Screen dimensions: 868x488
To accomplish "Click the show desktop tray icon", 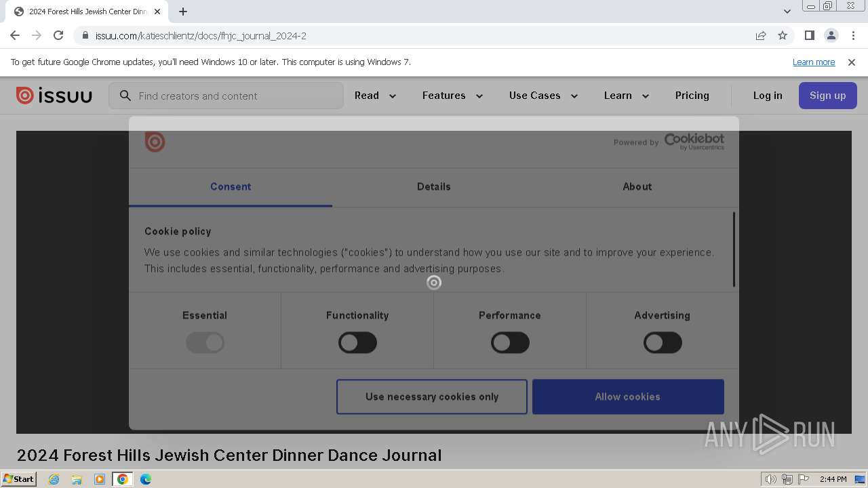I will coord(860,479).
